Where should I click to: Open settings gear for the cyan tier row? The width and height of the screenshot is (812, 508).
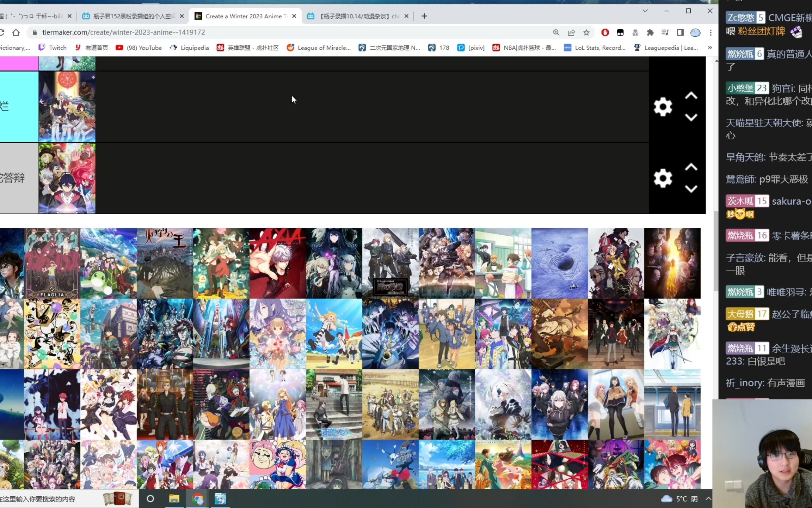tap(663, 107)
